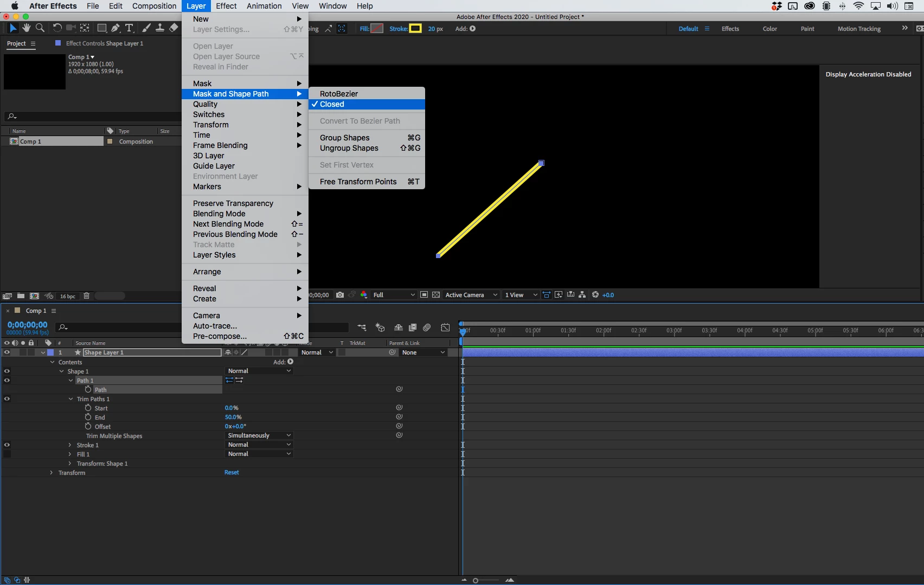Screen dimensions: 924x585
Task: Switch to the Effects workspace
Action: [x=730, y=29]
